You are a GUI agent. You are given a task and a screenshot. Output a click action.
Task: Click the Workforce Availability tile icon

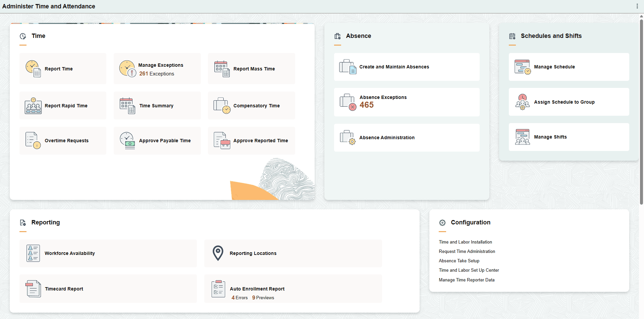pos(33,253)
